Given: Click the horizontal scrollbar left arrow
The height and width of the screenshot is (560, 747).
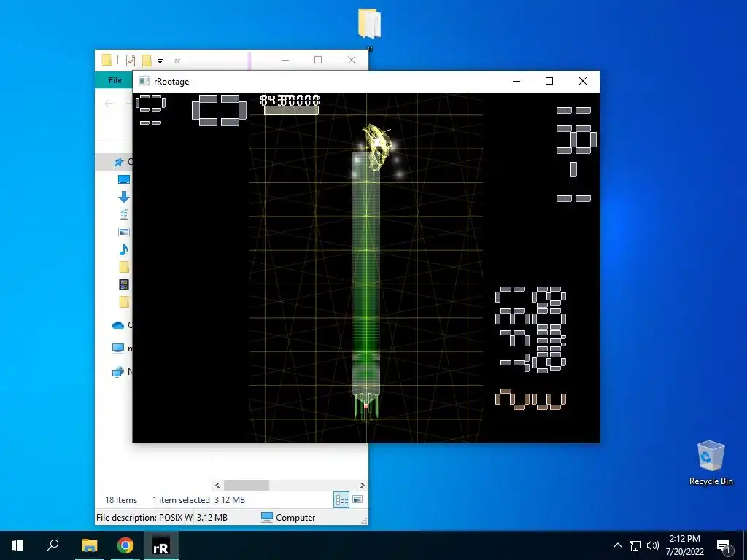Looking at the screenshot, I should [217, 485].
